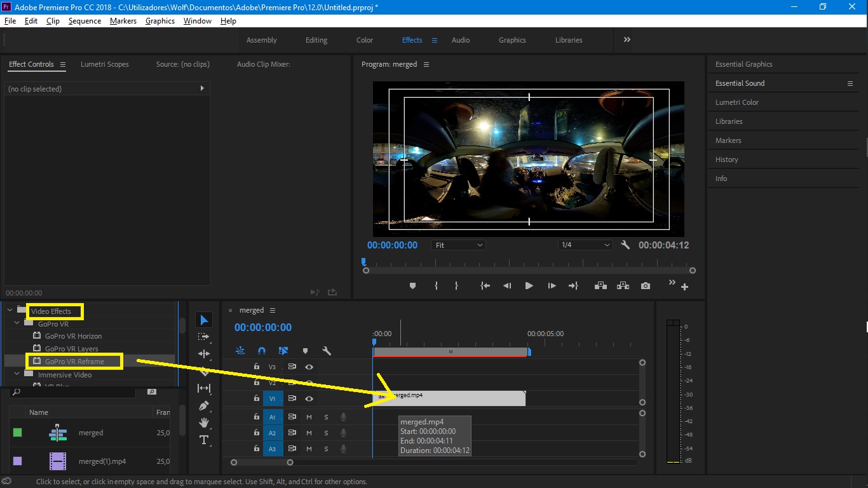The image size is (868, 488).
Task: Switch to the Audio Clip Mixer tab
Action: point(264,64)
